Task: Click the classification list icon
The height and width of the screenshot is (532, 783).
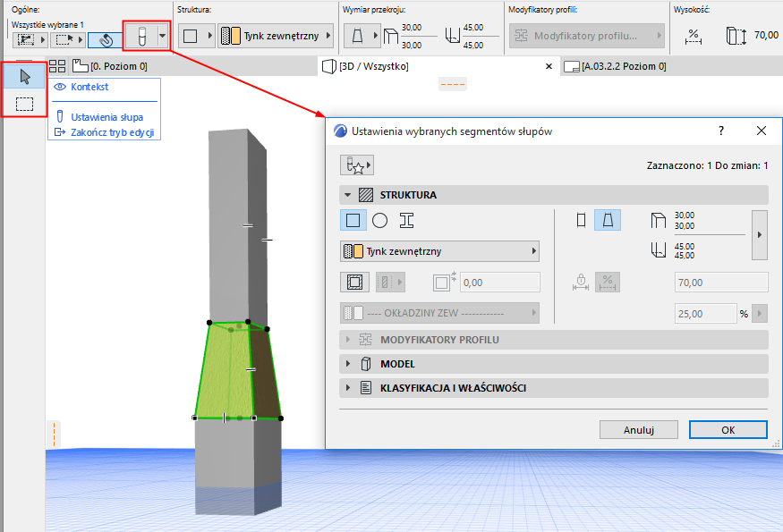Action: [x=366, y=388]
